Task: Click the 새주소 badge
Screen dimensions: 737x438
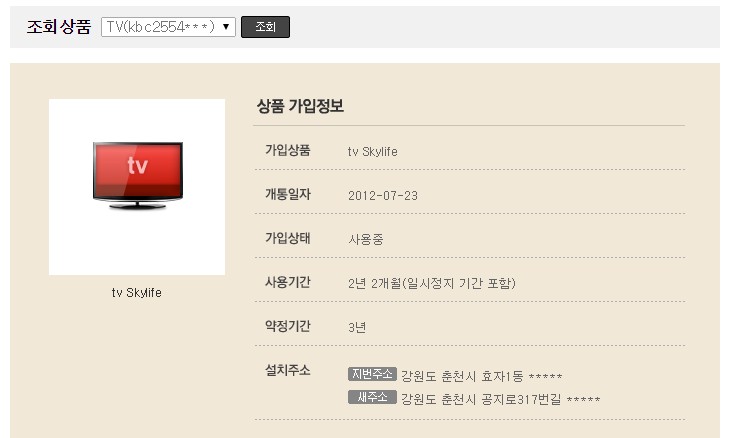Action: click(372, 397)
